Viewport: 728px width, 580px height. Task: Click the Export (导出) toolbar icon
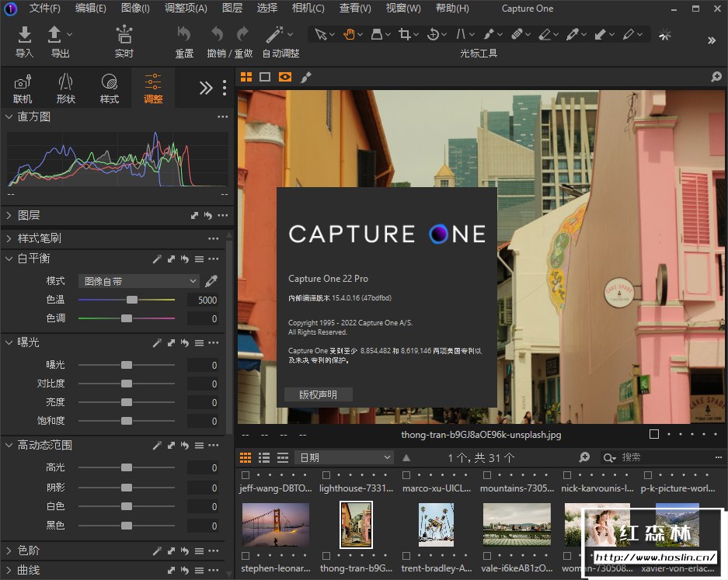coord(55,35)
